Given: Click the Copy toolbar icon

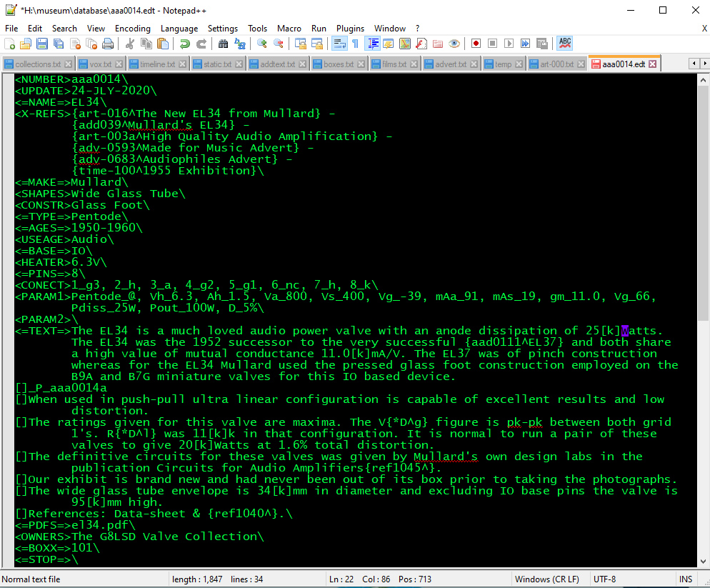Looking at the screenshot, I should pyautogui.click(x=146, y=44).
